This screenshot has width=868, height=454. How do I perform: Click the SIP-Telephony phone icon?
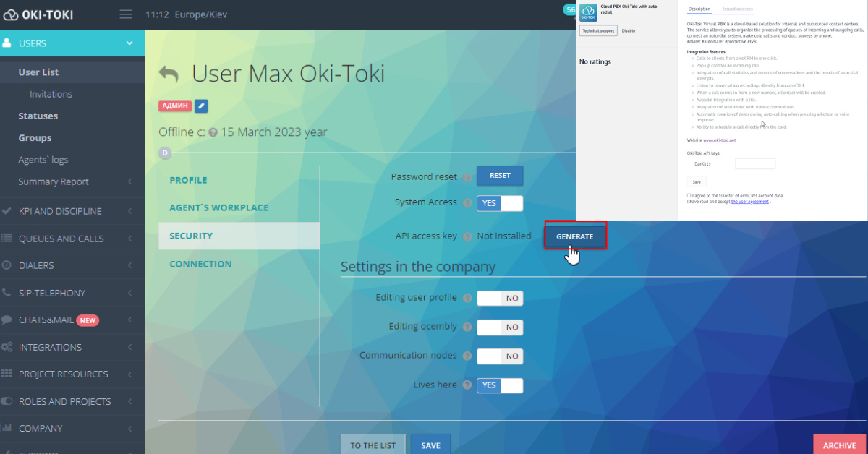[7, 293]
